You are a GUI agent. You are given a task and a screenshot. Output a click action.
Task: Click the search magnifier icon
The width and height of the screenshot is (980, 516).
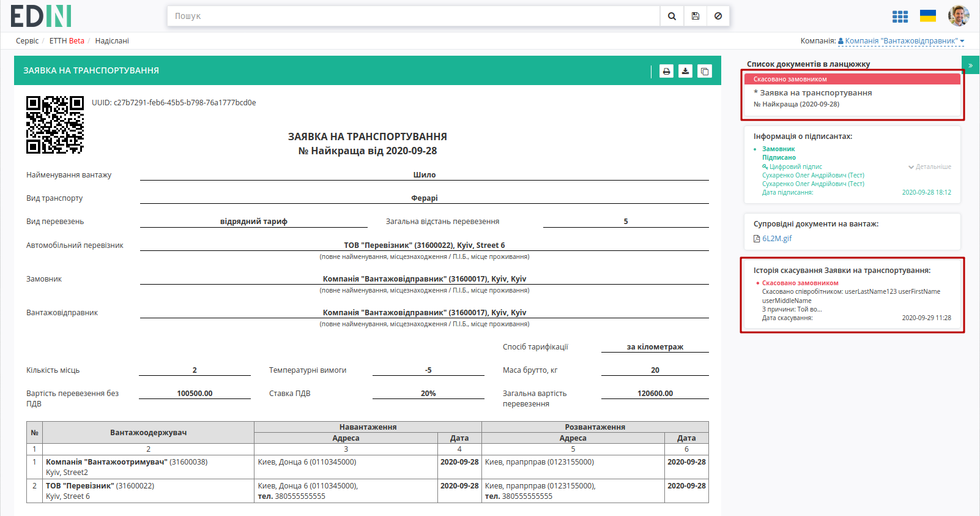point(672,16)
